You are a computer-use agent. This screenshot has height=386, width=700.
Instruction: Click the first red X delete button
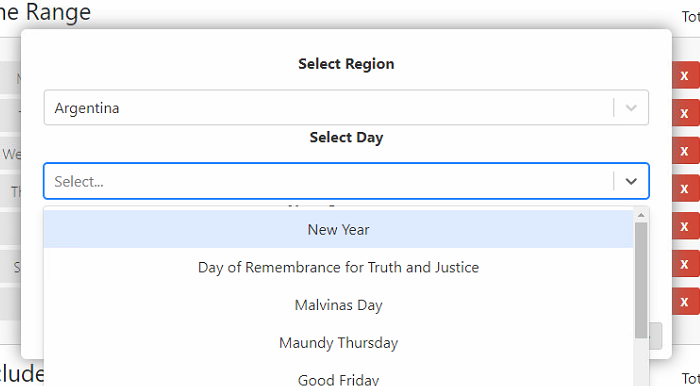click(685, 76)
